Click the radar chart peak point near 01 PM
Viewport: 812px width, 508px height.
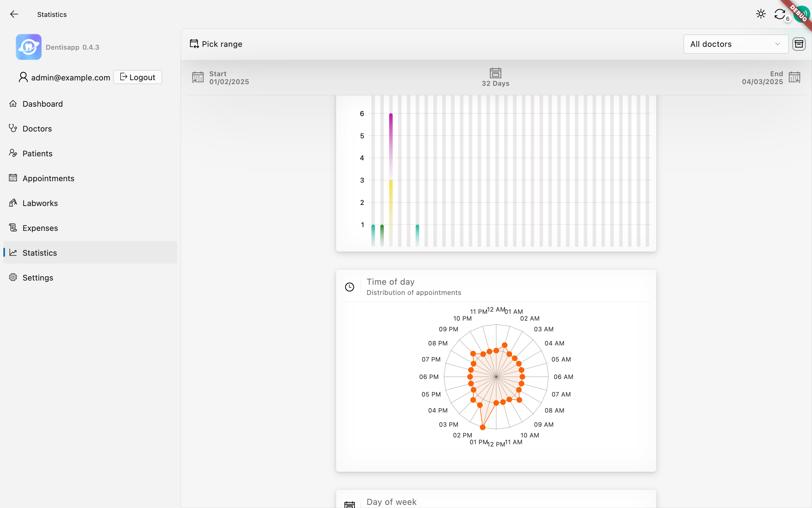click(x=482, y=427)
